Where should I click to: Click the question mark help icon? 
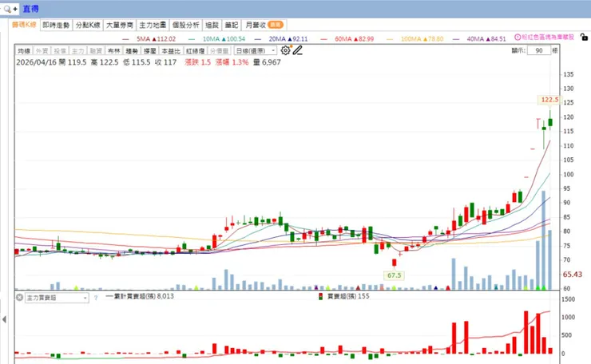point(96,298)
